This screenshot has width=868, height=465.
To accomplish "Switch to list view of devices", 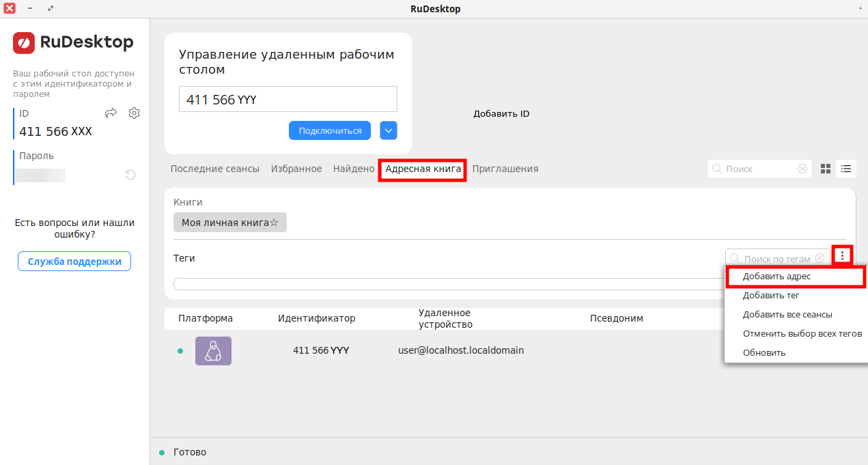I will [x=846, y=169].
